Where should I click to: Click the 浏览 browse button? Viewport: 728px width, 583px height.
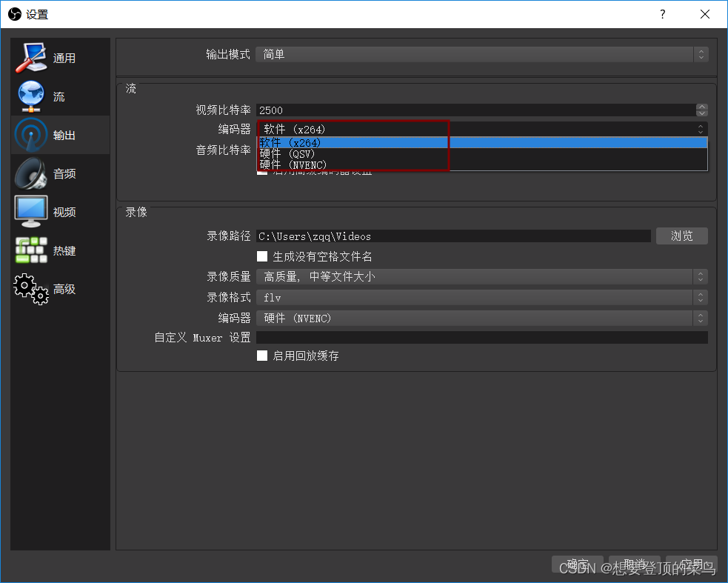pos(682,236)
